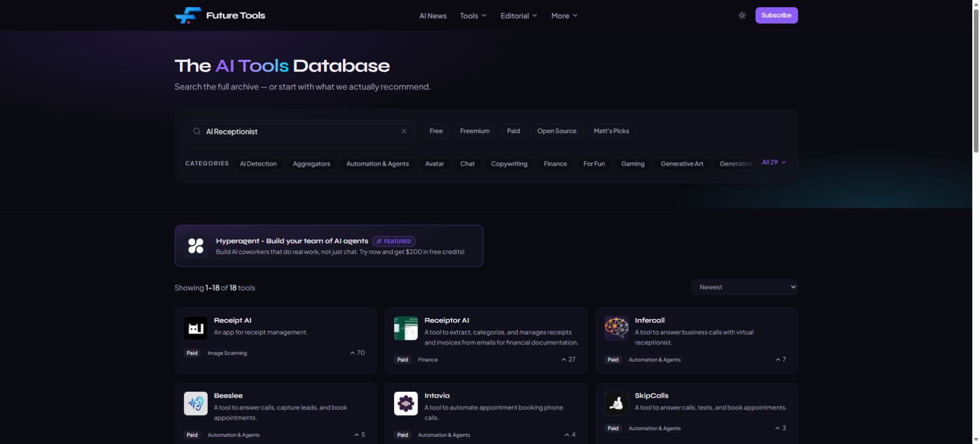
Task: Open the Receipt AI tool title
Action: point(232,321)
